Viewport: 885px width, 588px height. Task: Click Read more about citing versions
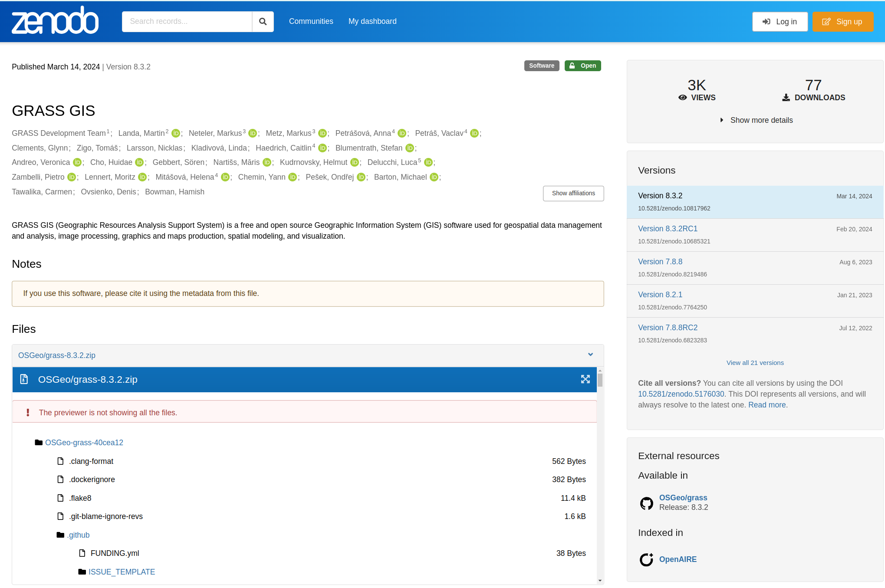[767, 405]
